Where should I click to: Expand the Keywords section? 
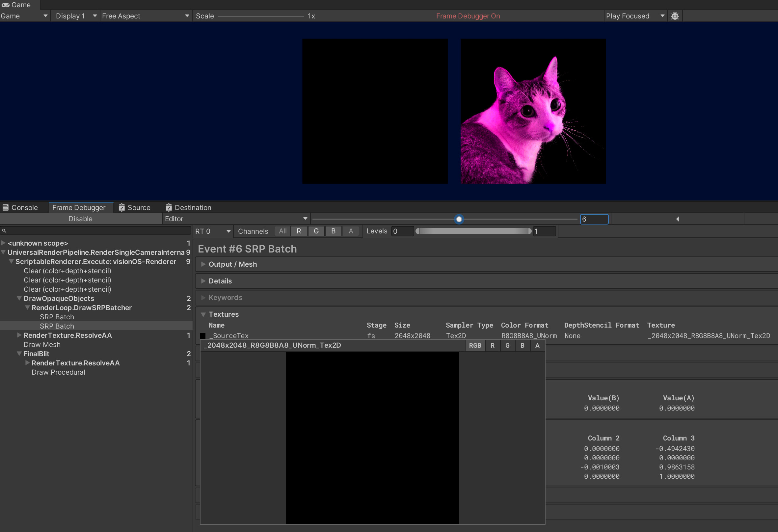203,297
